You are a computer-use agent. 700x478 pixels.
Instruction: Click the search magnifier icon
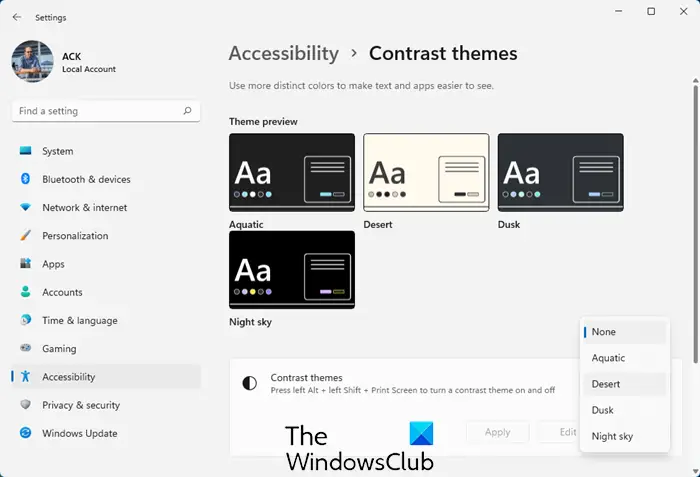188,111
